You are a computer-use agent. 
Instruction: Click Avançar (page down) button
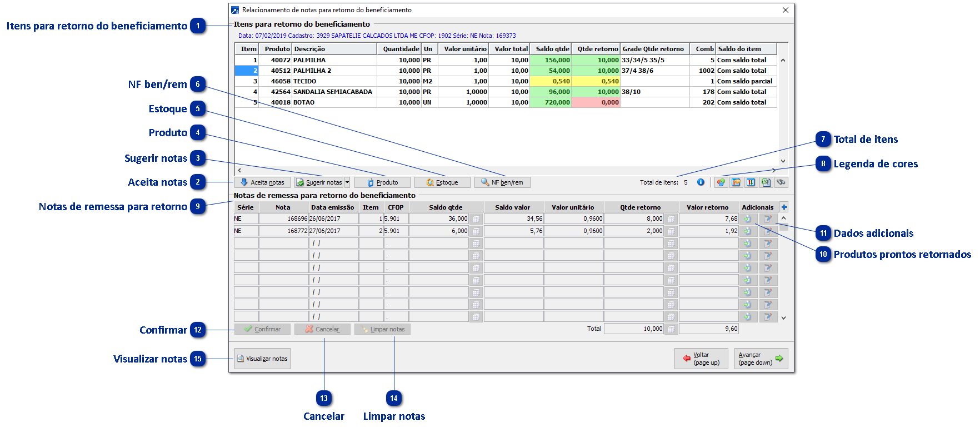(x=761, y=359)
